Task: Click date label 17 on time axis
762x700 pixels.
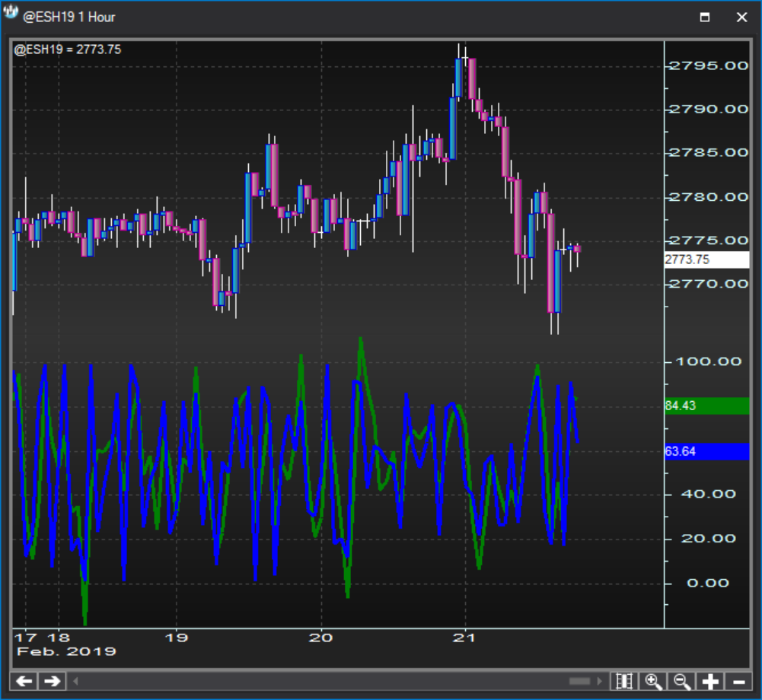Action: click(x=26, y=638)
